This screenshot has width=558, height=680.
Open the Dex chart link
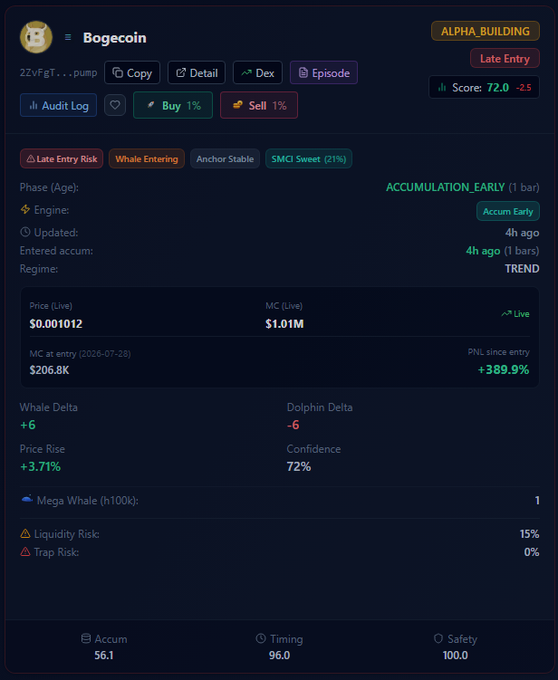coord(258,73)
